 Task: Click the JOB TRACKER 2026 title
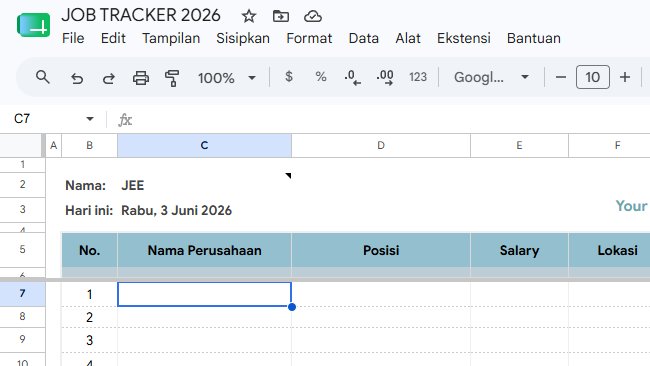coord(141,15)
